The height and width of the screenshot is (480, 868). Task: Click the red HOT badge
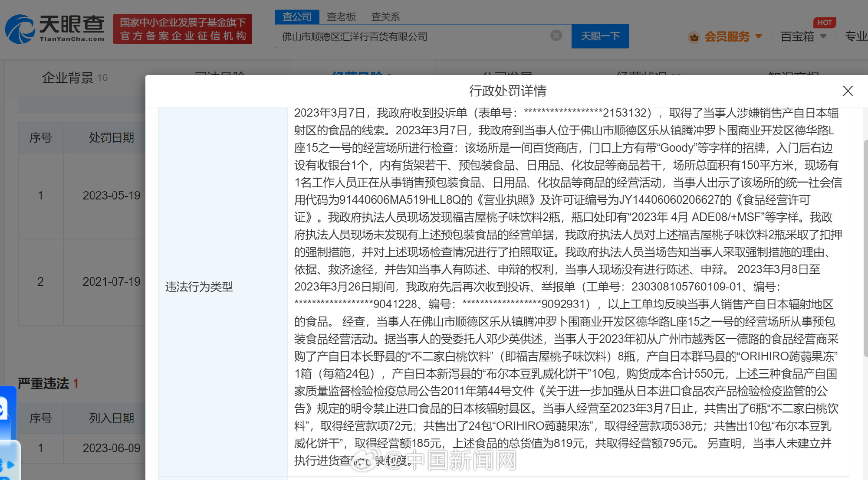[824, 23]
